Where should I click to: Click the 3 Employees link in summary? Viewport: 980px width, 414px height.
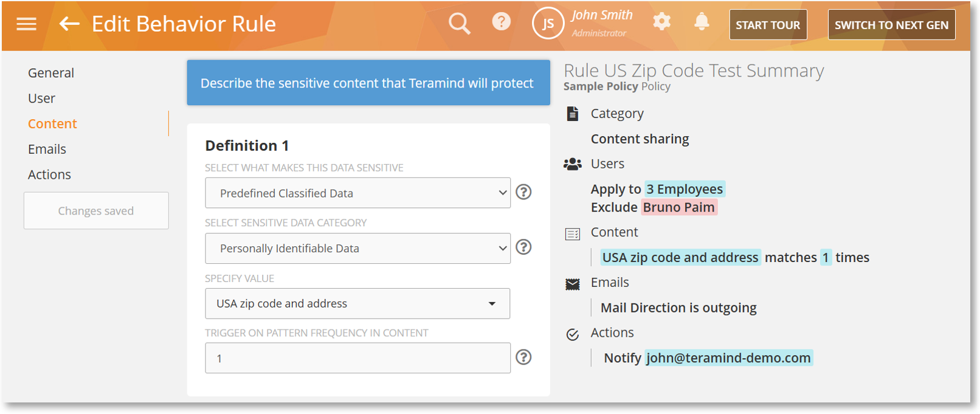[x=685, y=190]
